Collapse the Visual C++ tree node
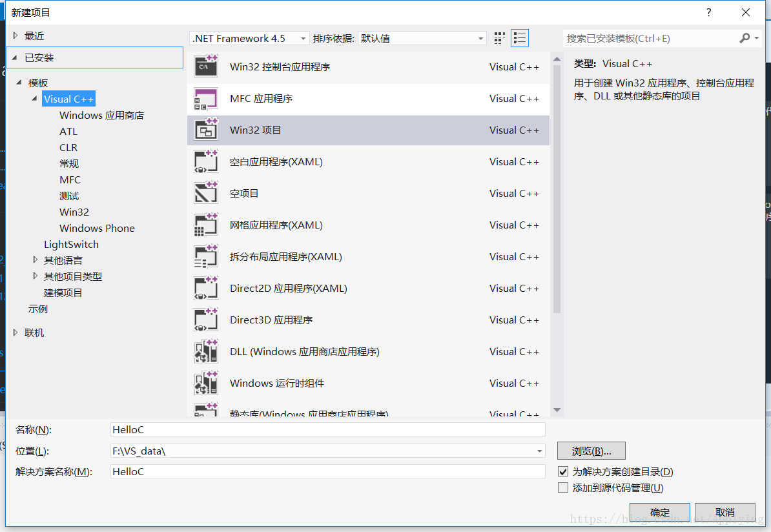This screenshot has width=771, height=532. (x=34, y=98)
